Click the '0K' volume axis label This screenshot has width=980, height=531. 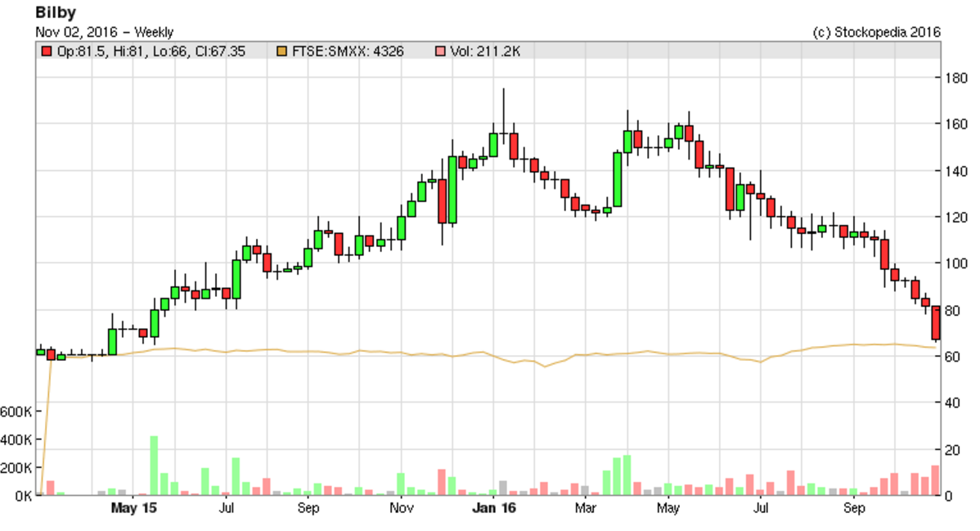click(x=24, y=496)
